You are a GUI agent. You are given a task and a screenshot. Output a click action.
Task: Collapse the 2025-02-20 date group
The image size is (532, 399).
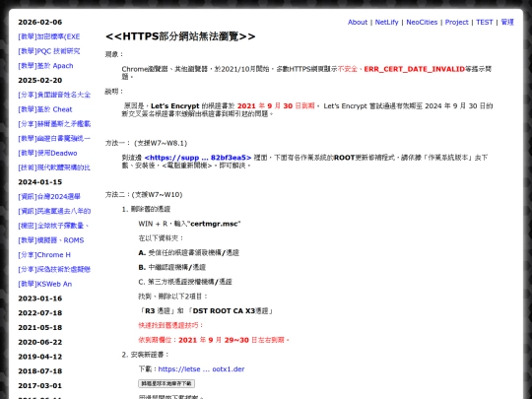pyautogui.click(x=40, y=81)
